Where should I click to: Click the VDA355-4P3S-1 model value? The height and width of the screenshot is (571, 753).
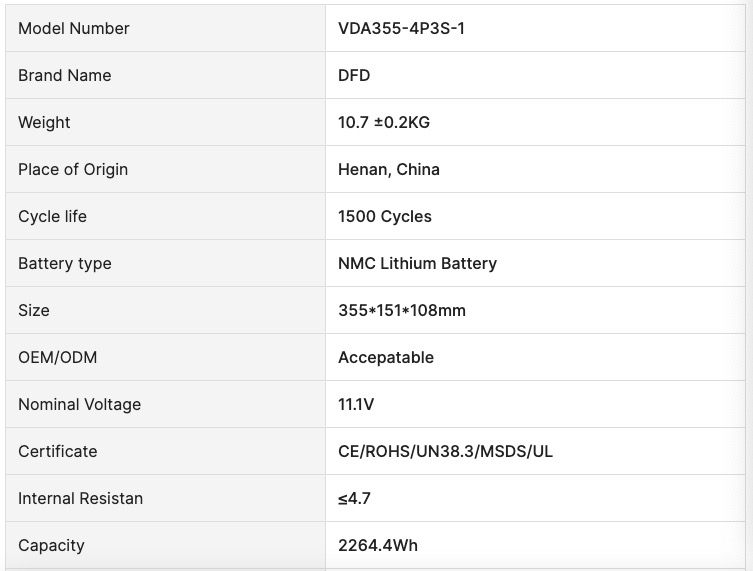[x=401, y=28]
